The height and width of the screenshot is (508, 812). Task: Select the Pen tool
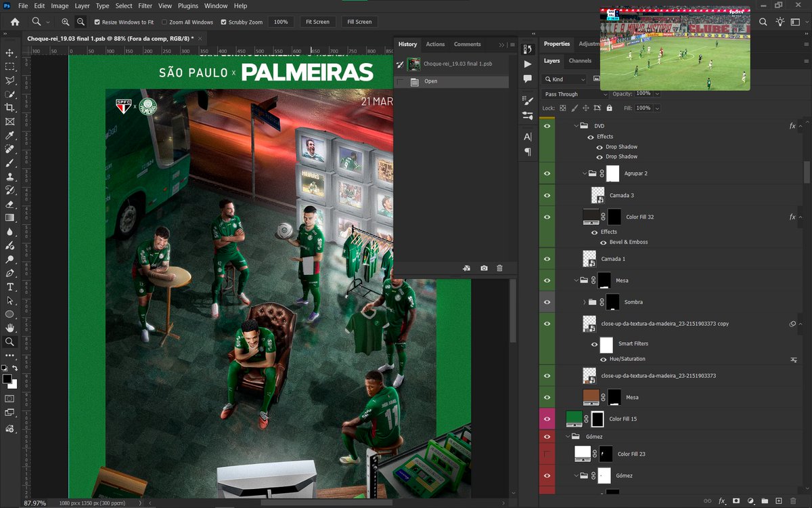click(9, 273)
